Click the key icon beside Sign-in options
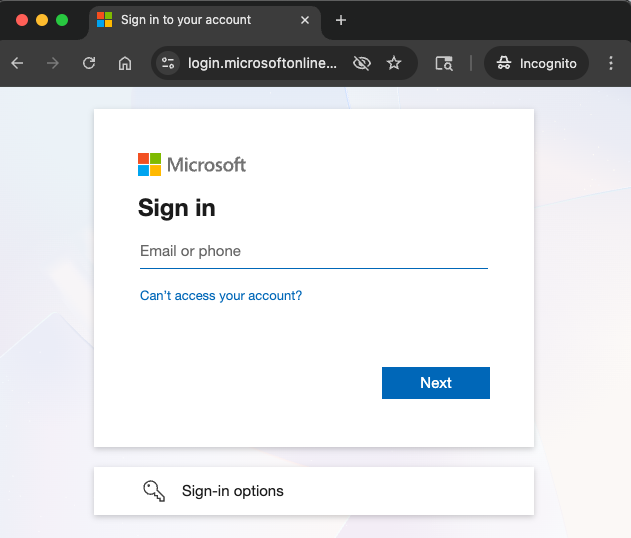631x538 pixels. pyautogui.click(x=154, y=491)
